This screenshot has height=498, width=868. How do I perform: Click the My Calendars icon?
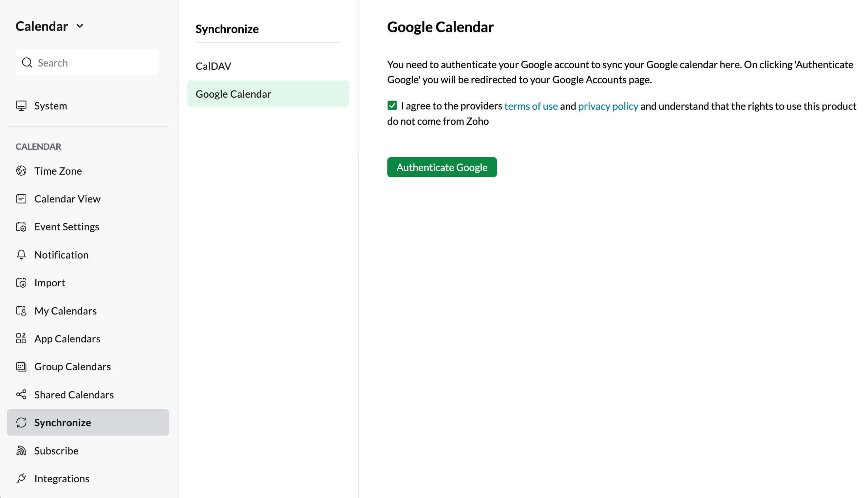click(21, 310)
